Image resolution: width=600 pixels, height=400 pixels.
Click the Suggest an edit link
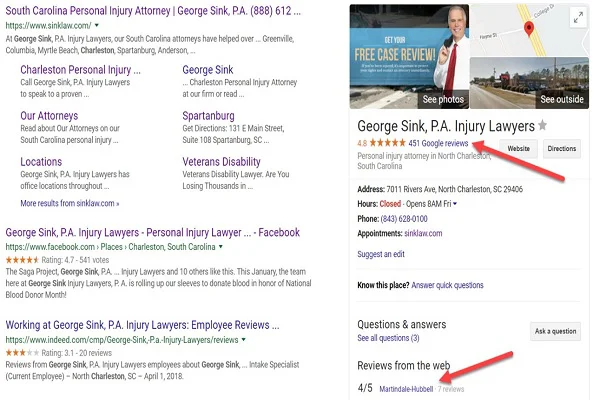(x=383, y=255)
